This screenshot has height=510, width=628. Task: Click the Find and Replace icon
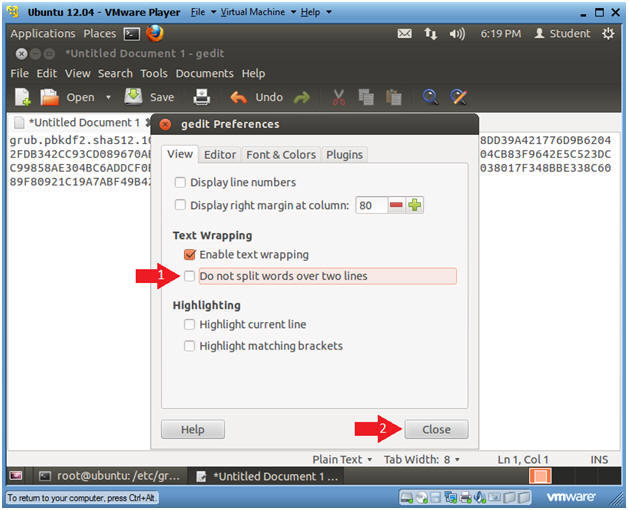tap(459, 97)
